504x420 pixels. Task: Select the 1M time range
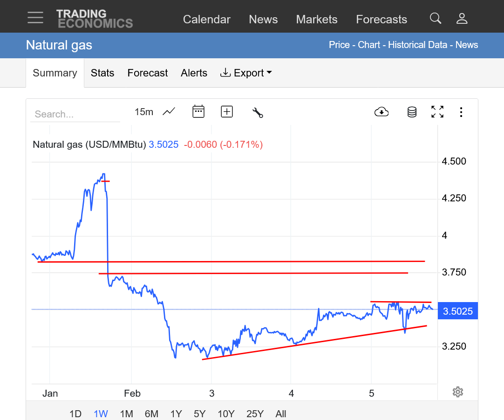click(126, 414)
